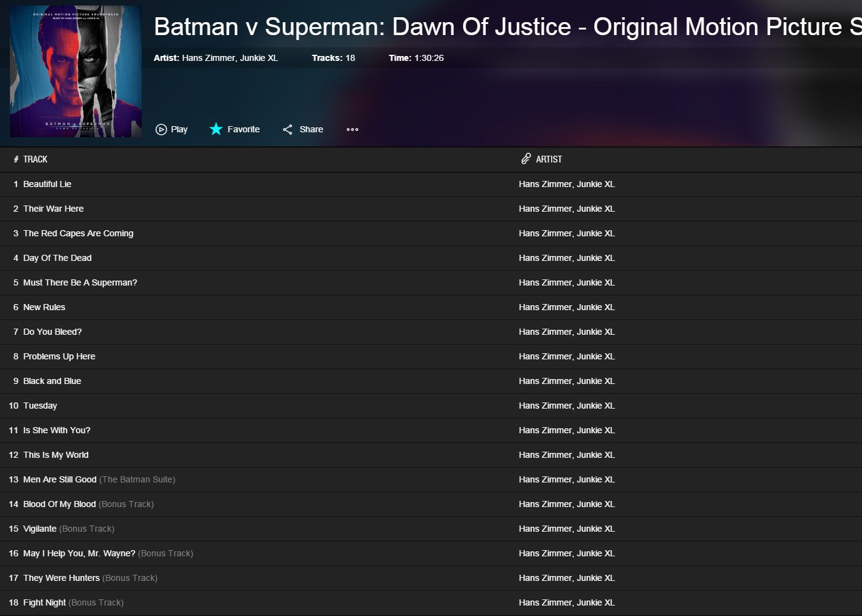Click the link icon beside ARTIST header
The width and height of the screenshot is (862, 616).
[x=526, y=159]
